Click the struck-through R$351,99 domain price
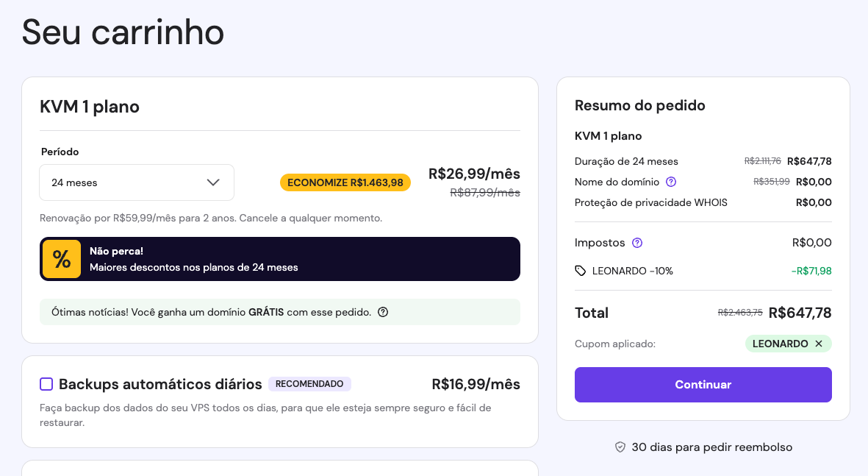Screen dimensions: 868x476 click(771, 181)
